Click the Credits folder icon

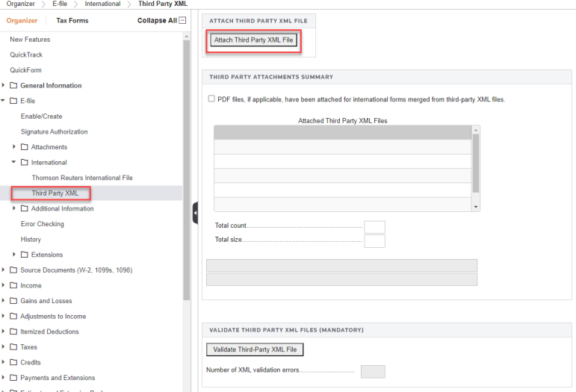pyautogui.click(x=13, y=363)
